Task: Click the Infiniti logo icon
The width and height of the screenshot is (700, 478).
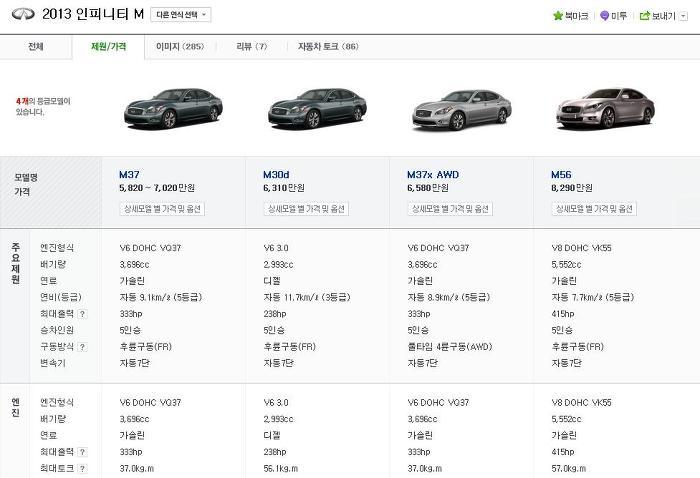Action: pyautogui.click(x=23, y=14)
